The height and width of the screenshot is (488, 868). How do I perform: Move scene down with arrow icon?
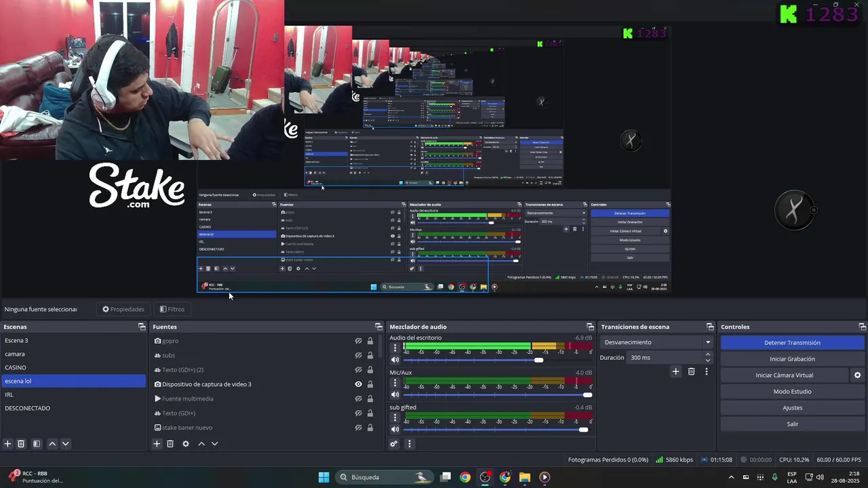click(x=65, y=444)
